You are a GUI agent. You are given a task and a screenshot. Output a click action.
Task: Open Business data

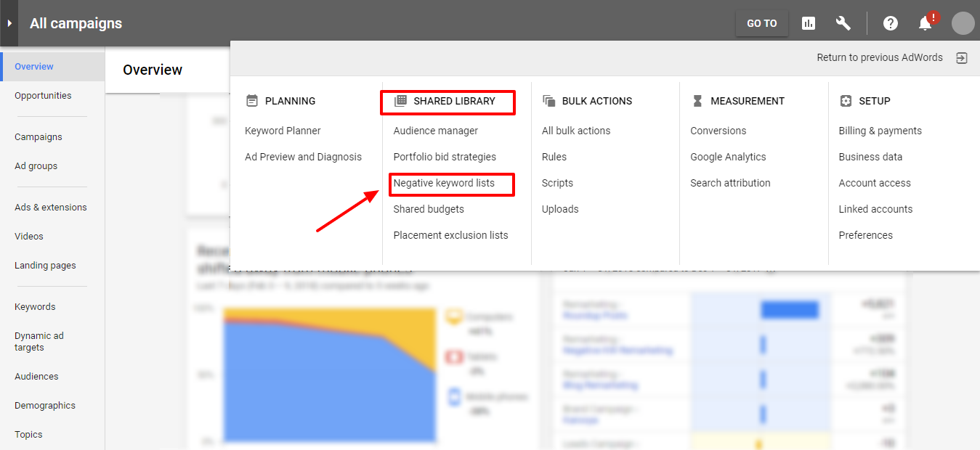pos(870,157)
